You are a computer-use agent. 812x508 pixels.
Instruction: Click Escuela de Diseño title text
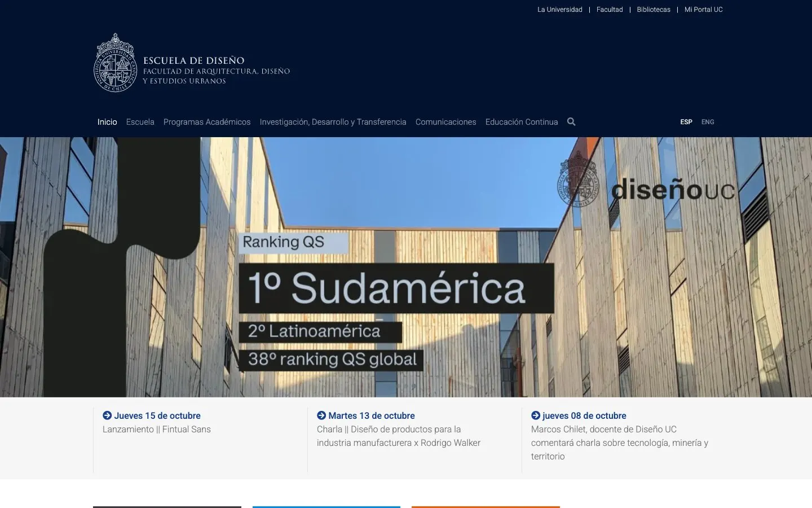194,60
